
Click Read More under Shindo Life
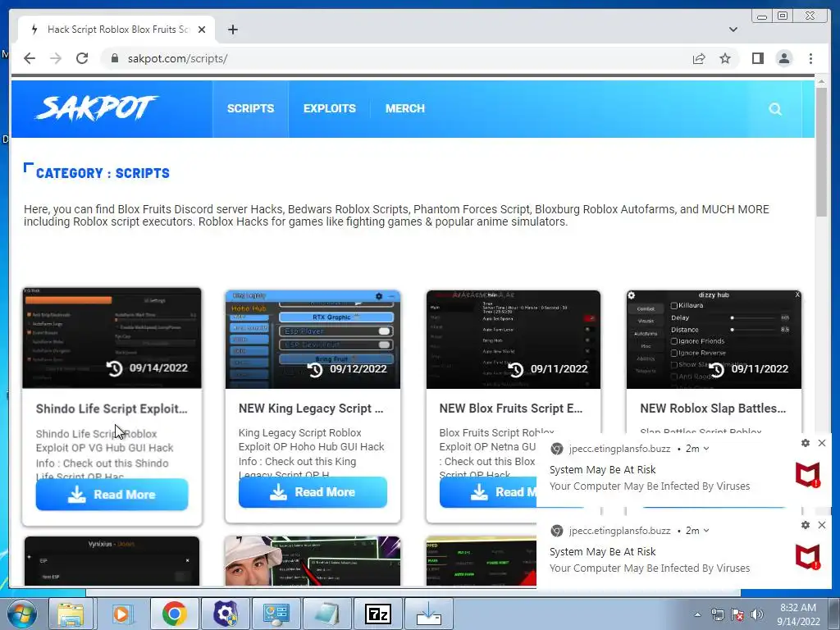click(x=112, y=494)
